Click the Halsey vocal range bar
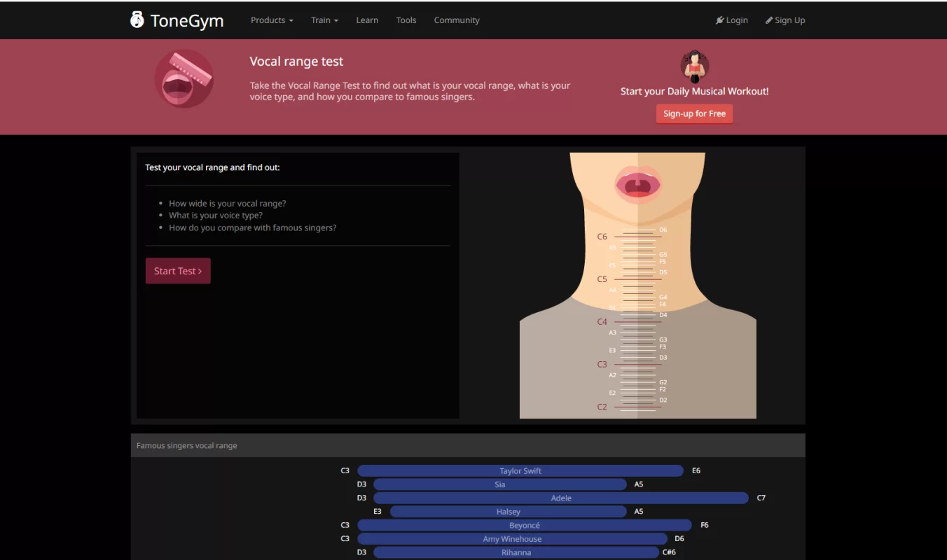Image resolution: width=947 pixels, height=560 pixels. 509,512
